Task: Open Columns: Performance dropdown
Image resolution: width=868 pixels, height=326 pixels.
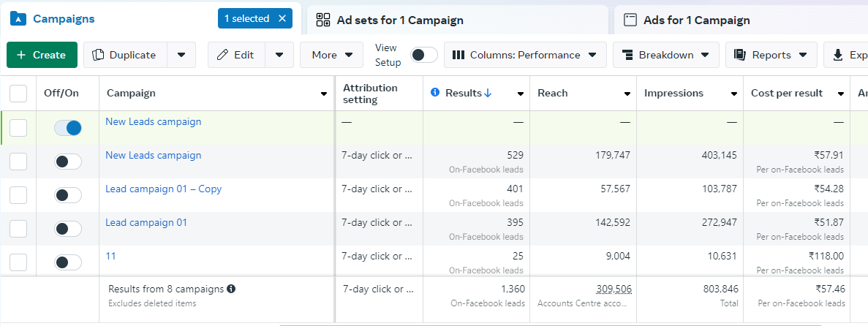Action: click(x=525, y=55)
